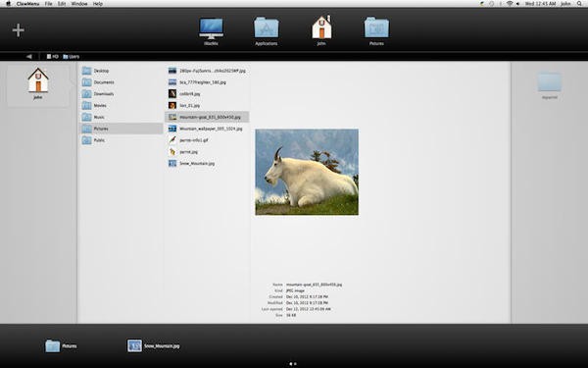Click the file name value in info panel
The image size is (588, 368).
315,285
